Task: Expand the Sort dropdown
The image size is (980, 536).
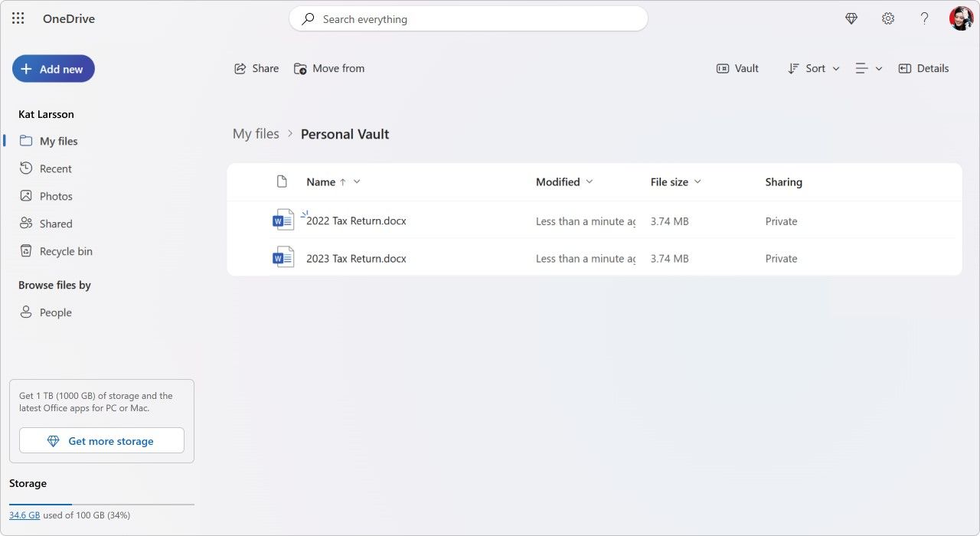Action: 814,68
